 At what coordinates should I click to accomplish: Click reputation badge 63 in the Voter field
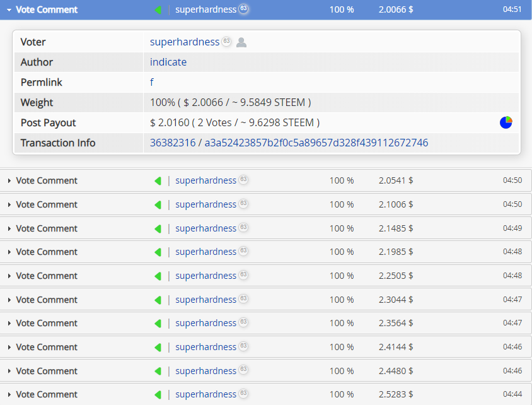pos(226,41)
